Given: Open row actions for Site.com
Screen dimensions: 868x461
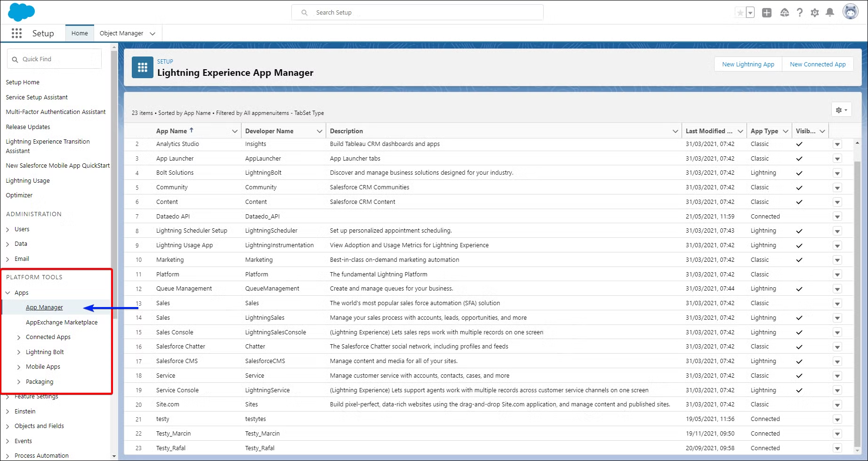Looking at the screenshot, I should pyautogui.click(x=837, y=405).
